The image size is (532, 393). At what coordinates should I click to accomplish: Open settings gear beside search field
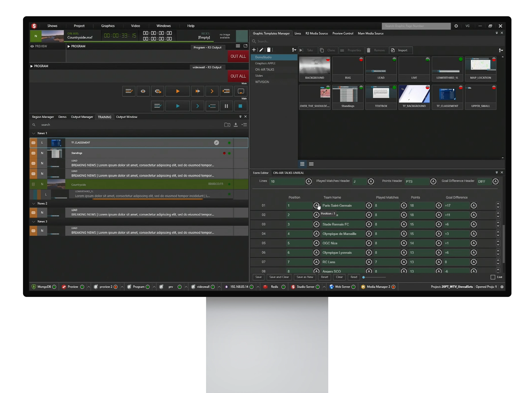pyautogui.click(x=456, y=26)
